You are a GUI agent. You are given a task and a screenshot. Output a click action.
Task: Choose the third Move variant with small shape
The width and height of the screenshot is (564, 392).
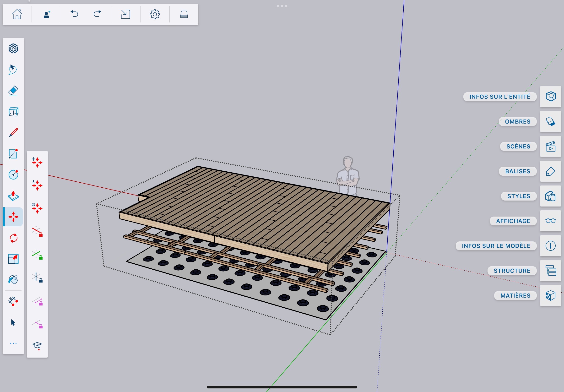(x=37, y=208)
